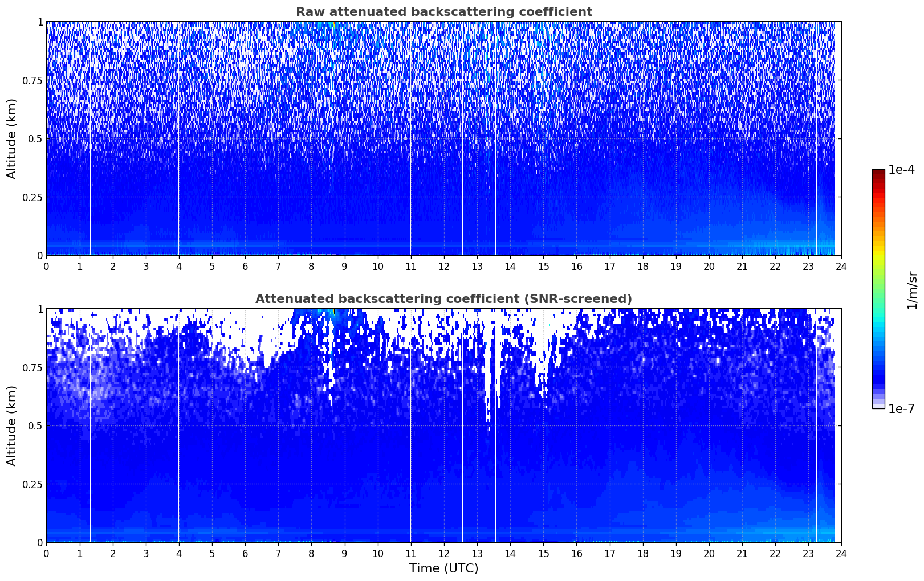Click the "1/m/sr" colorbar unit label

coord(912,290)
